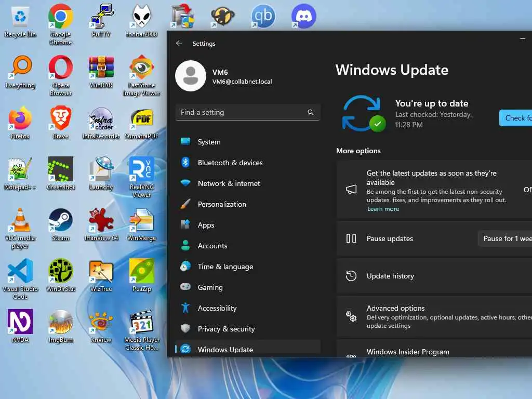Select the VLC media player shortcut
This screenshot has width=532, height=399.
click(x=20, y=229)
